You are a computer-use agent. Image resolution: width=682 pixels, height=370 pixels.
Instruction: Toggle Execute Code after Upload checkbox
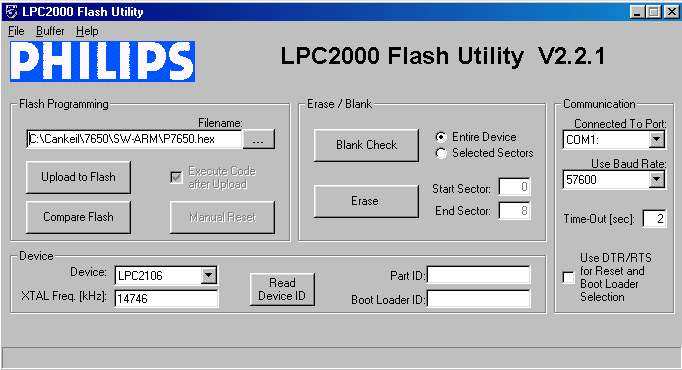176,177
